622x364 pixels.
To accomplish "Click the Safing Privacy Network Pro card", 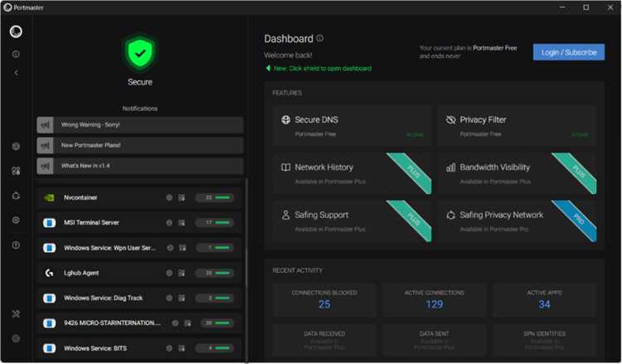I will [518, 221].
